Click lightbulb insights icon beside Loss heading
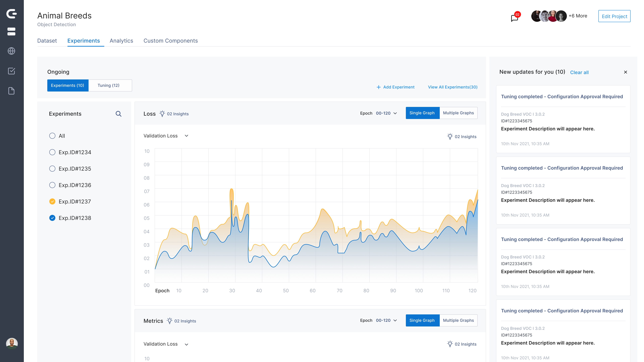644x362 pixels. (x=162, y=114)
